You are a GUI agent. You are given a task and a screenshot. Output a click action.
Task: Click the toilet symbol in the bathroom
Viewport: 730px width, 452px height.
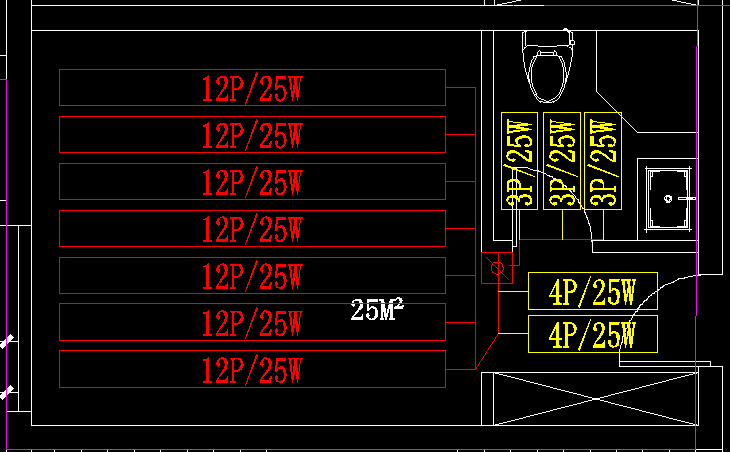coord(549,68)
